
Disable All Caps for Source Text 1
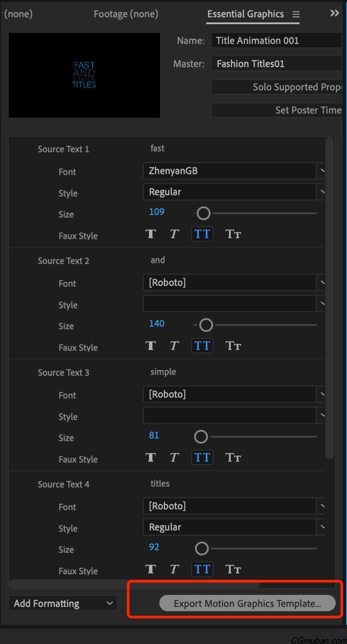[x=202, y=234]
